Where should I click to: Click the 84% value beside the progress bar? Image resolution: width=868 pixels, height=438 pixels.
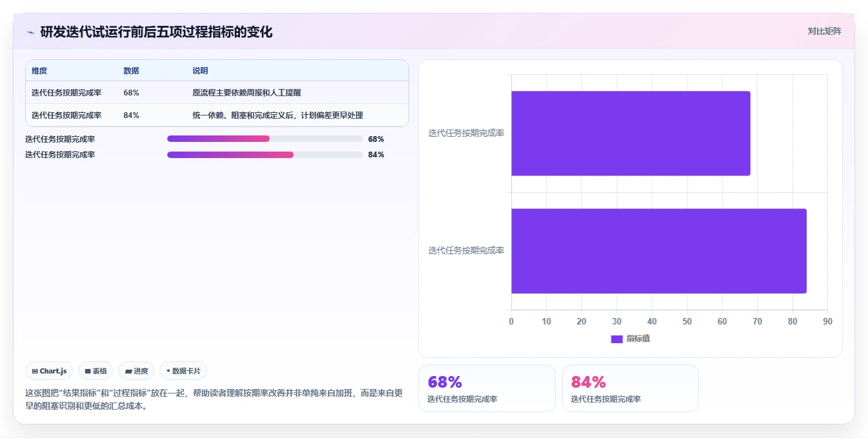click(x=376, y=155)
